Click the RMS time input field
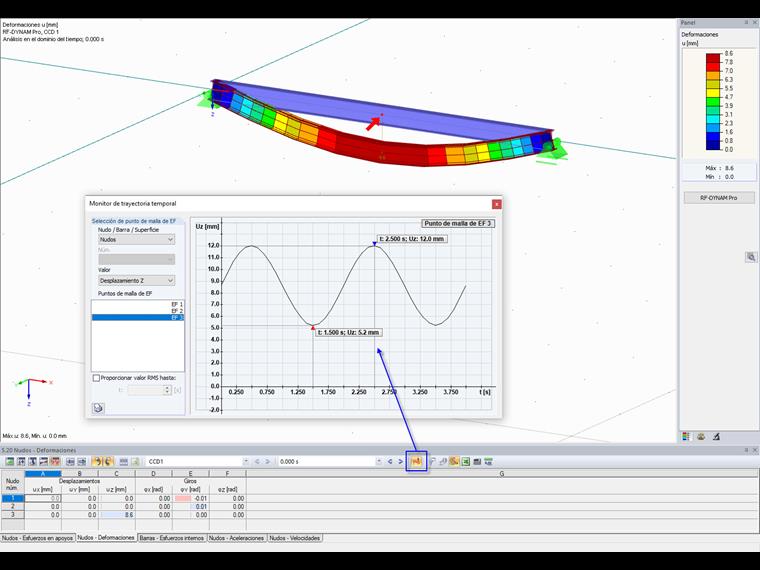This screenshot has height=570, width=760. pyautogui.click(x=145, y=390)
